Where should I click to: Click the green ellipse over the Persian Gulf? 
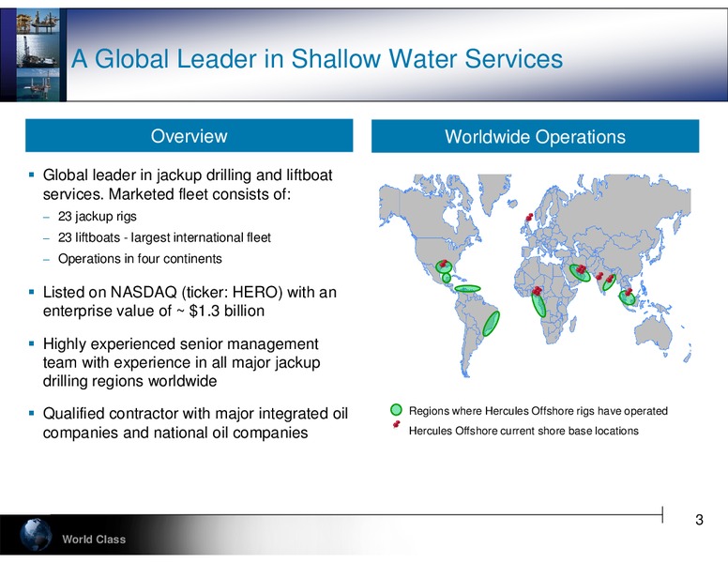(x=580, y=273)
